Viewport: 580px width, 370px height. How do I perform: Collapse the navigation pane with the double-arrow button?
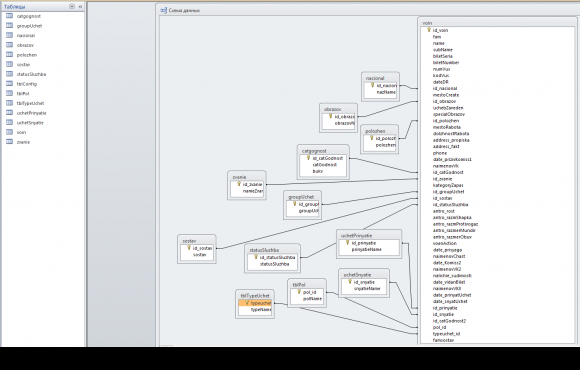pyautogui.click(x=80, y=6)
